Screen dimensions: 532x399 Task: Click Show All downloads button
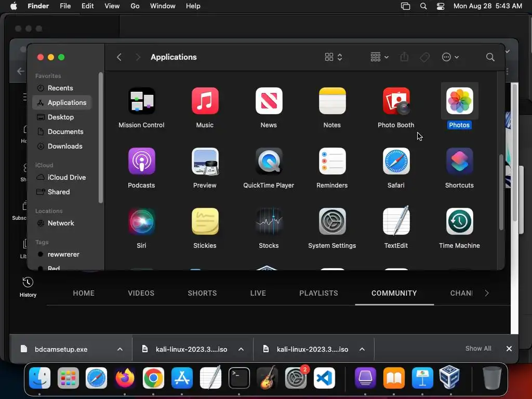point(478,349)
